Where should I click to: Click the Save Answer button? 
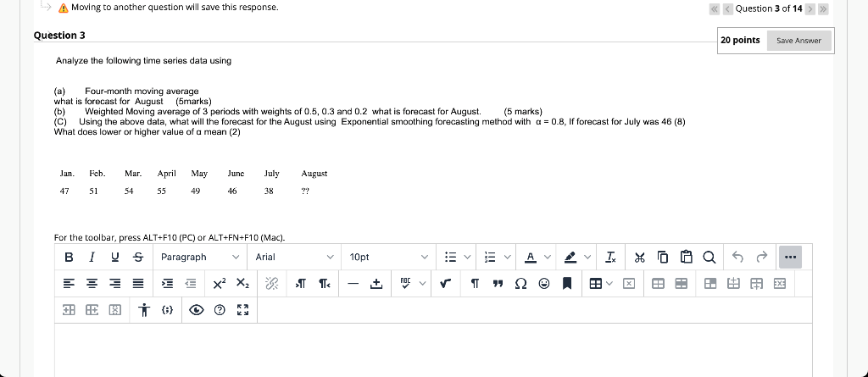point(798,41)
